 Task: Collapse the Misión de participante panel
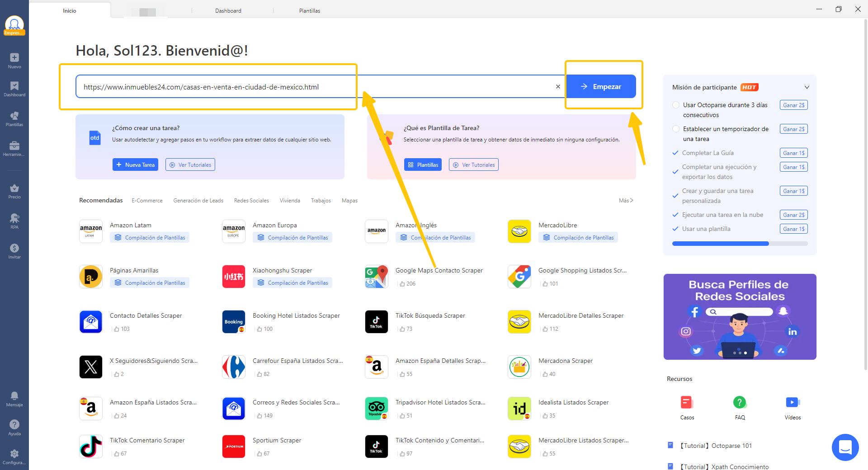[807, 87]
